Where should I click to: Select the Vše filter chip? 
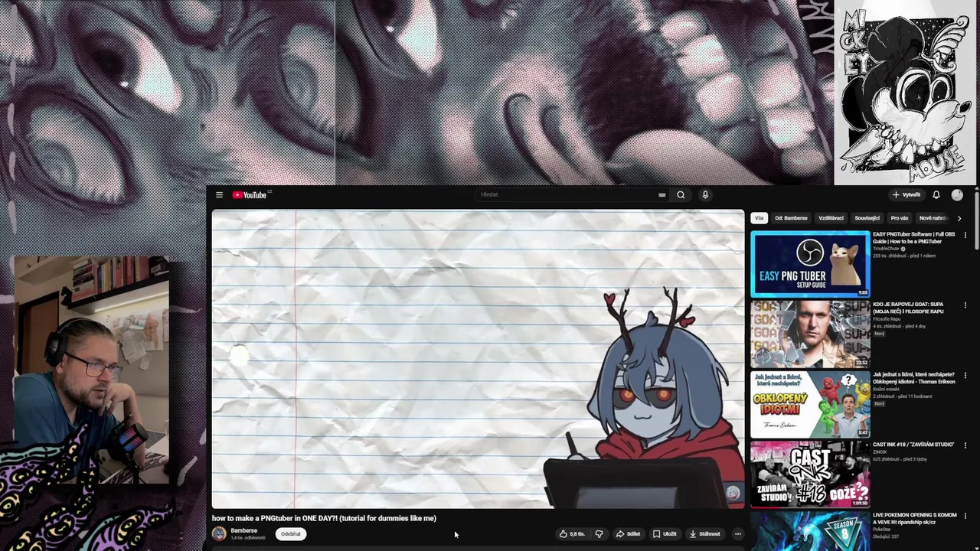(759, 218)
